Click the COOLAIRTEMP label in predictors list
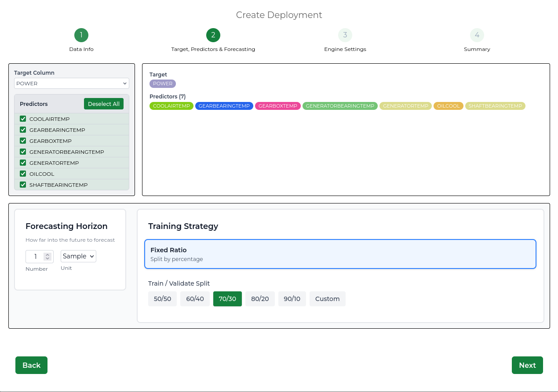This screenshot has width=558, height=392. [x=49, y=119]
